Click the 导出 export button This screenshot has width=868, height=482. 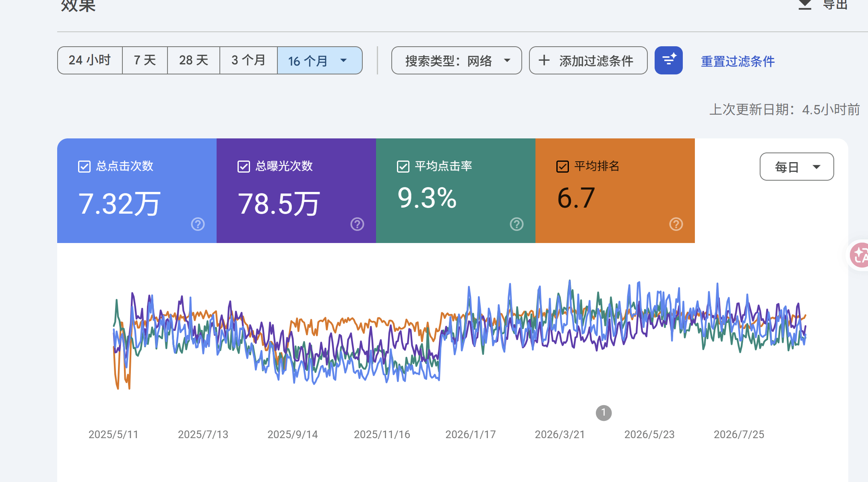click(x=823, y=4)
